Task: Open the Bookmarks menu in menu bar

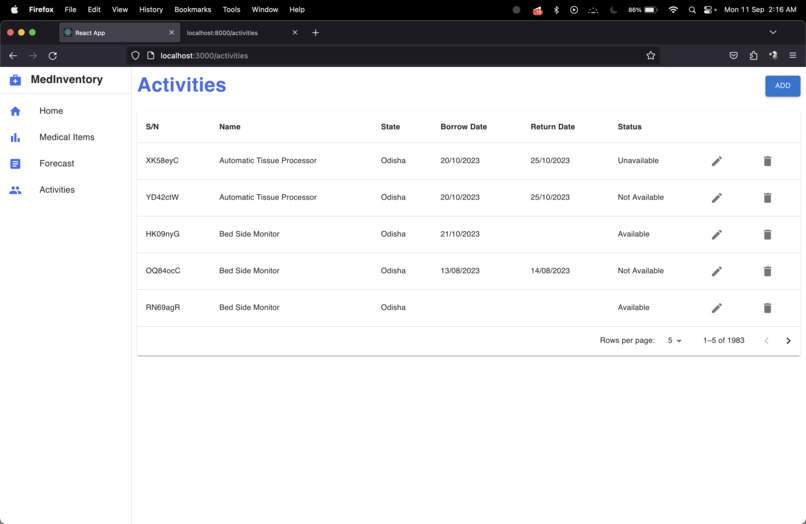Action: (193, 9)
